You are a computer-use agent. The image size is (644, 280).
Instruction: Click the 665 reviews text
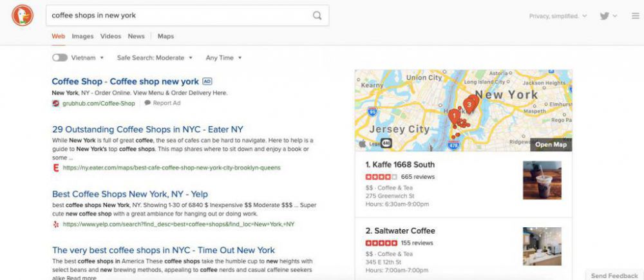[418, 177]
